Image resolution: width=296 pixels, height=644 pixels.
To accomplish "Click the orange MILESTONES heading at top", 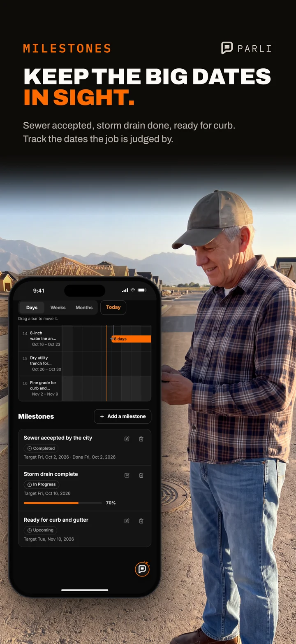I will coord(67,49).
